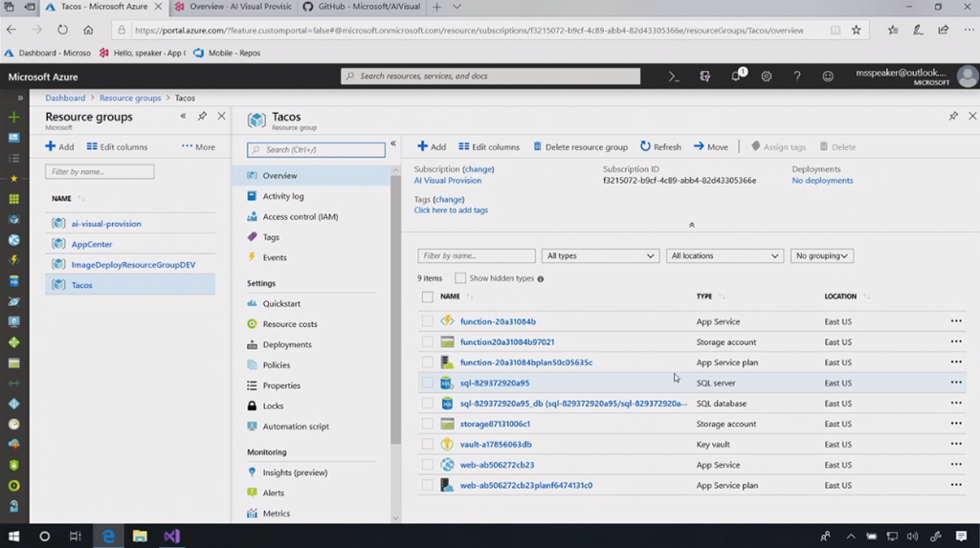Click the feedback smiley icon
This screenshot has width=980, height=548.
click(x=828, y=77)
